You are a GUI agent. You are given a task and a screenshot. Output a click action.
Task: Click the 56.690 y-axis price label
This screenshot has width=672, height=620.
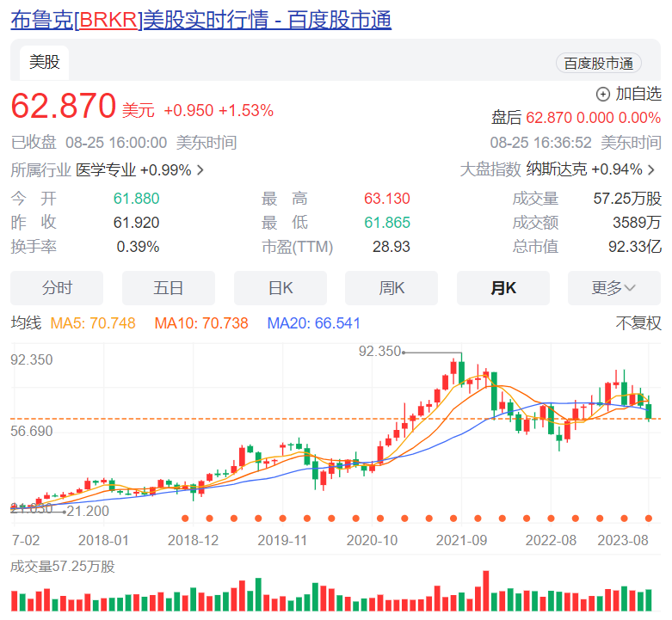point(32,431)
